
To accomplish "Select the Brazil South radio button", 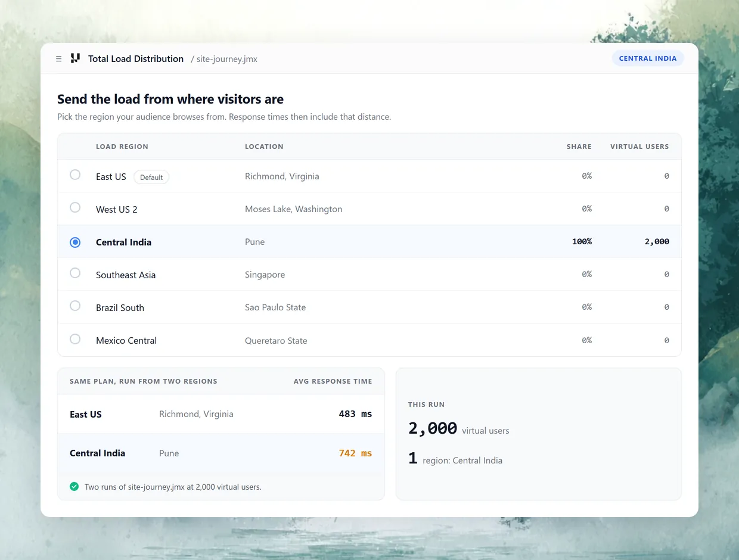I will point(75,306).
